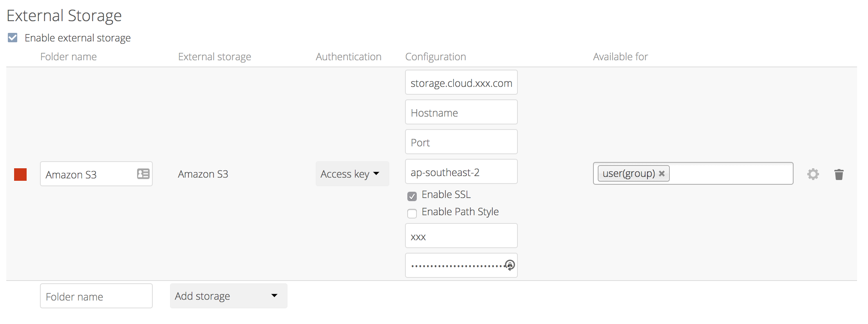The image size is (868, 324).
Task: Remove user(group) tag with the x
Action: pyautogui.click(x=662, y=173)
